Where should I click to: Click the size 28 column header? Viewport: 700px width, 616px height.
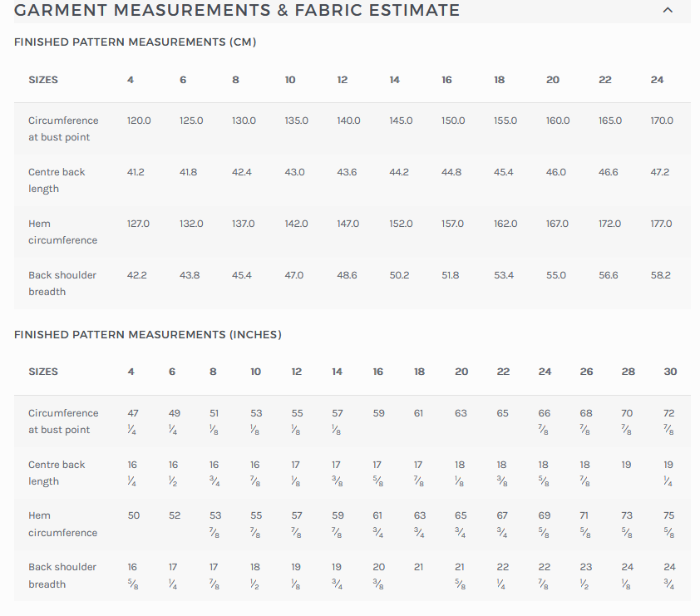[628, 372]
